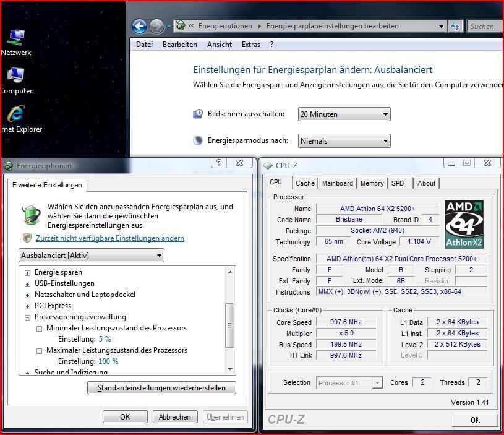Select the Suche und Indizierung tree item
This screenshot has height=435, width=504.
[x=71, y=372]
